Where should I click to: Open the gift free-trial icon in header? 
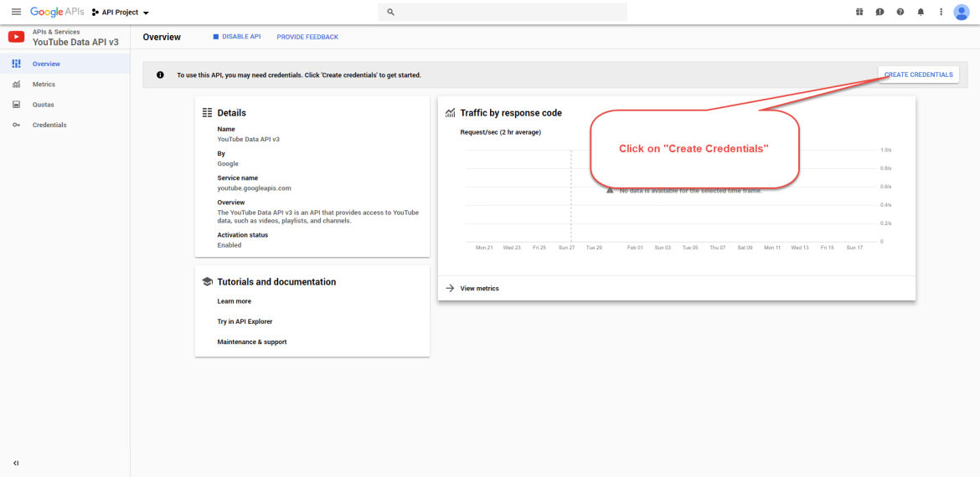pos(859,12)
